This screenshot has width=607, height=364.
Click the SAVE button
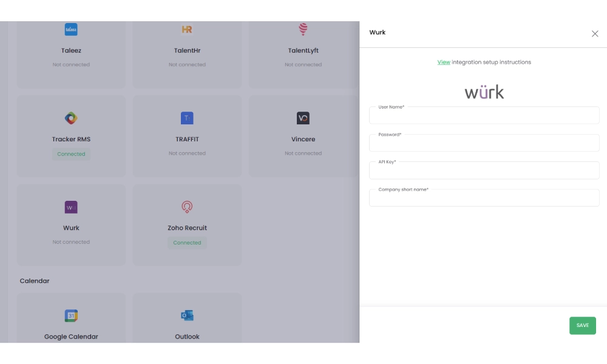(583, 326)
